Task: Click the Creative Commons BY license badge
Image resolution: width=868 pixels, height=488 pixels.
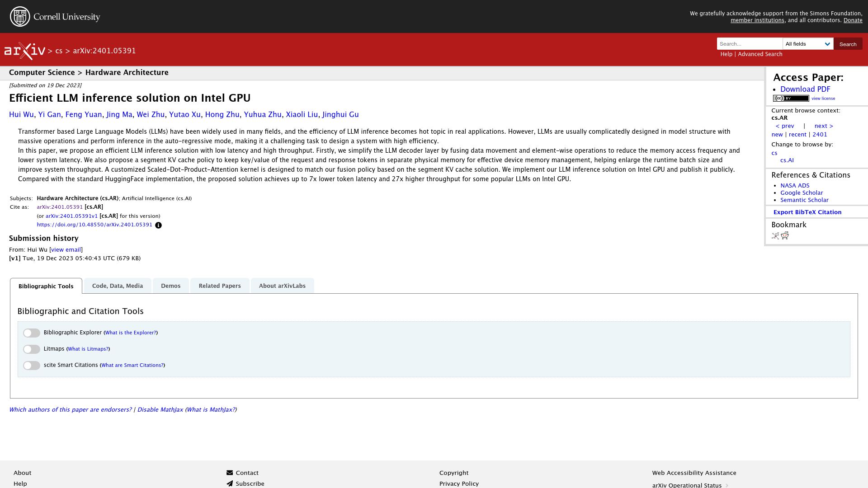Action: click(x=791, y=99)
